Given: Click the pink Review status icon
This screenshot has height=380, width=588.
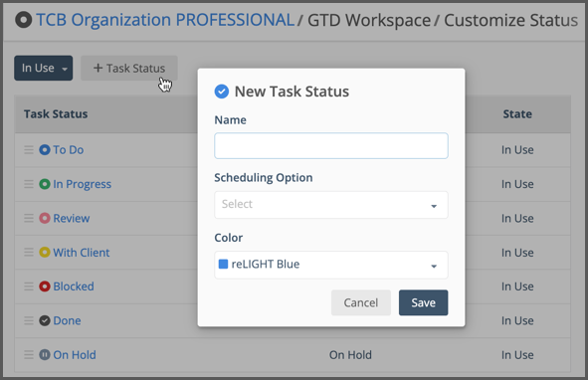Looking at the screenshot, I should [x=45, y=218].
